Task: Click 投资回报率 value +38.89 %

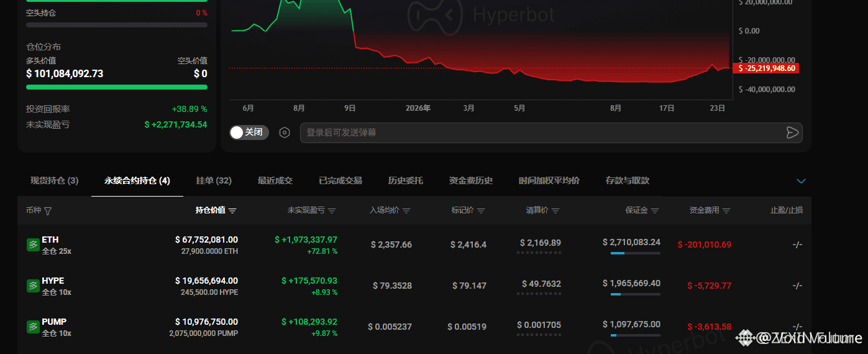Action: pos(190,108)
